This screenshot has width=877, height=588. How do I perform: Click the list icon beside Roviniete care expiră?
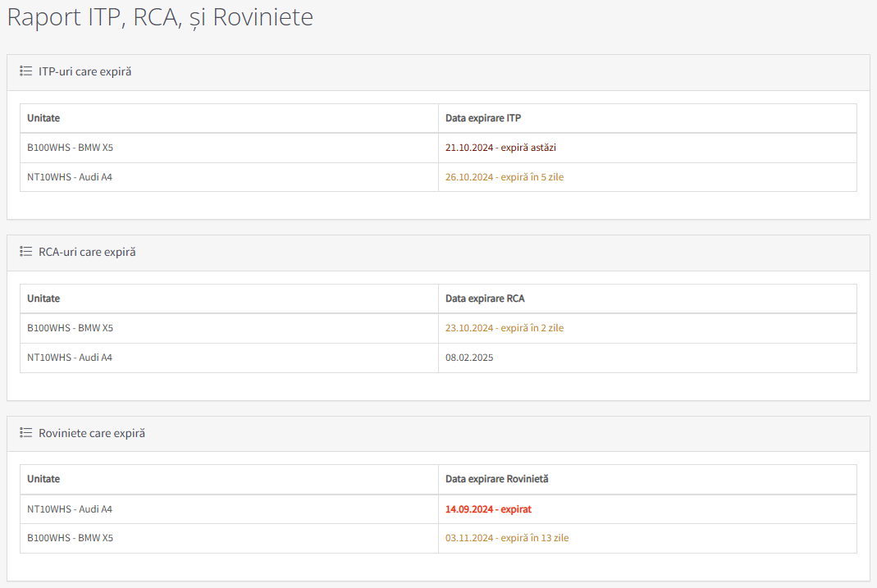(25, 433)
